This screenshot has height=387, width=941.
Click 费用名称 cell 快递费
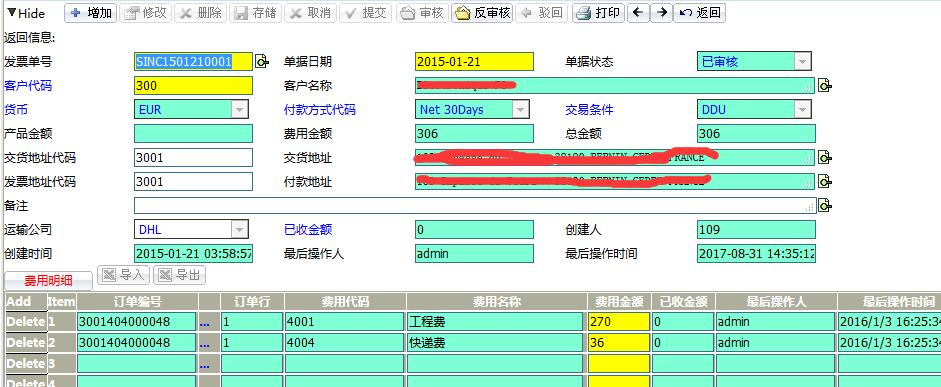coord(496,343)
